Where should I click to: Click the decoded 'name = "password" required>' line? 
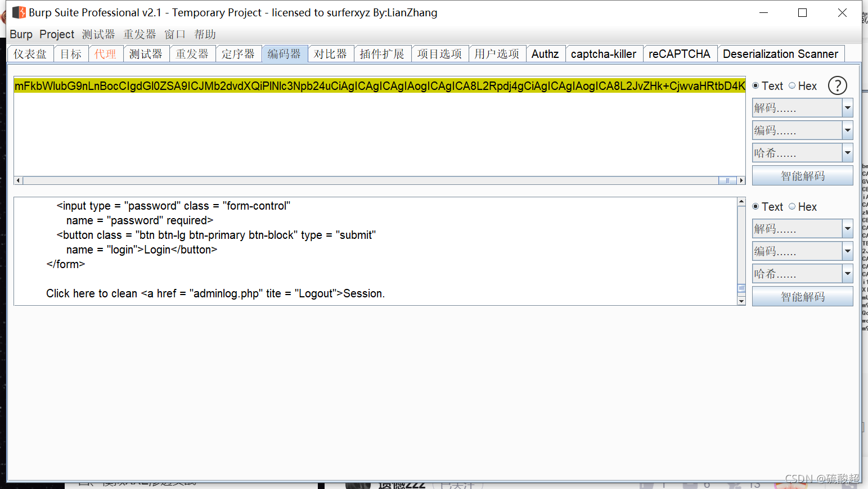[140, 220]
